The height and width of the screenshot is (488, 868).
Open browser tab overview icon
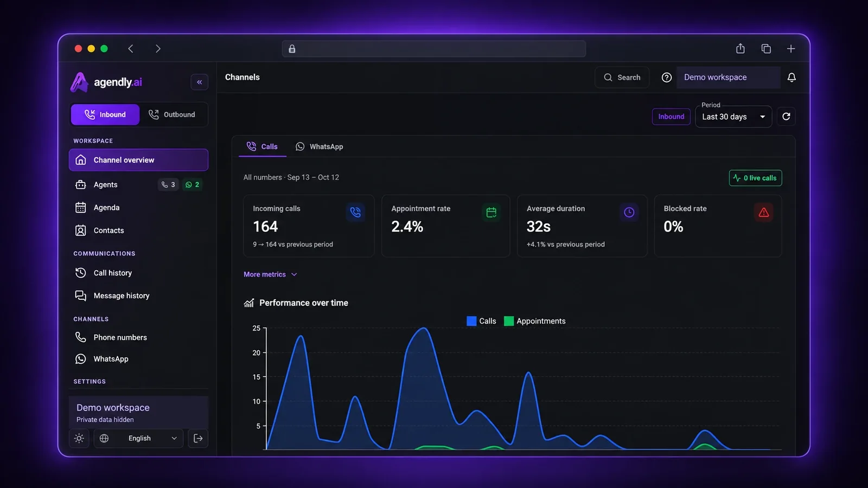[766, 48]
